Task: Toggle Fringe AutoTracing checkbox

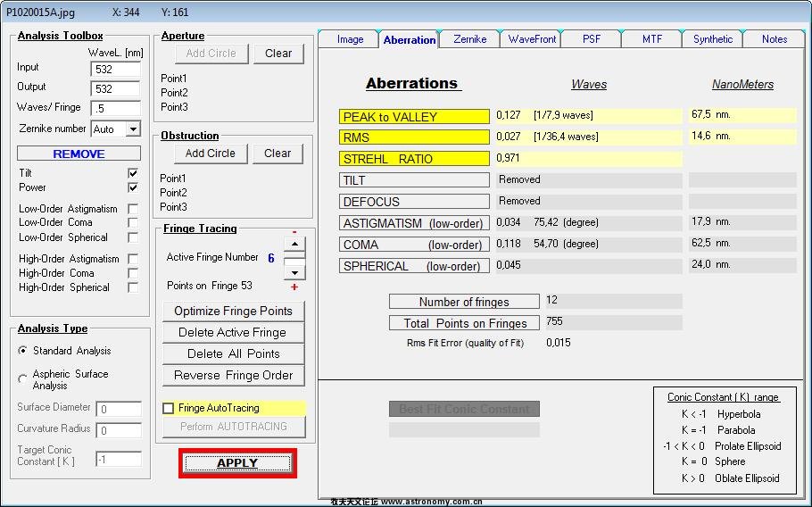Action: 169,408
